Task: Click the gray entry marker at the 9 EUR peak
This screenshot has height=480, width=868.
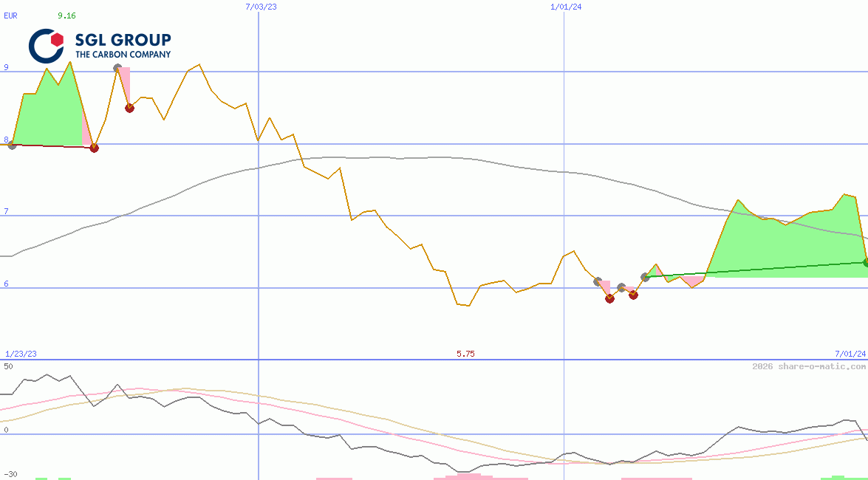Action: pos(117,68)
